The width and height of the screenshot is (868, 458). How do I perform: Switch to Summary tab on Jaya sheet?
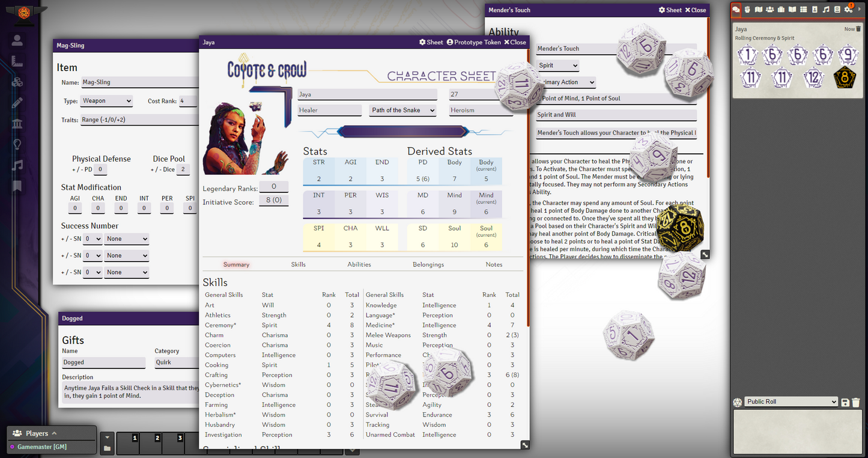coord(236,264)
